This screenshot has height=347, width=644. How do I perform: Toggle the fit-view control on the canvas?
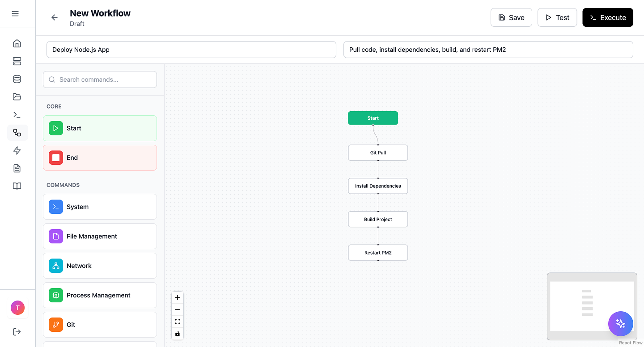(178, 322)
